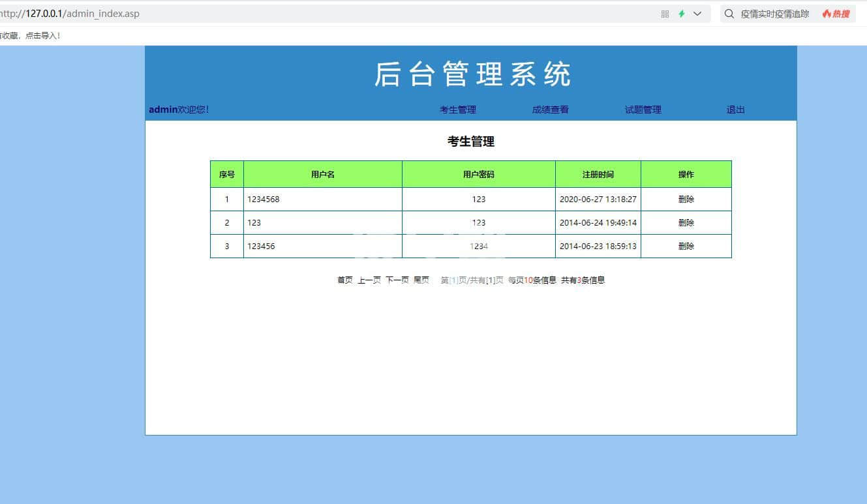Delete the row 2 user 123
Viewport: 867px width, 504px height.
686,223
